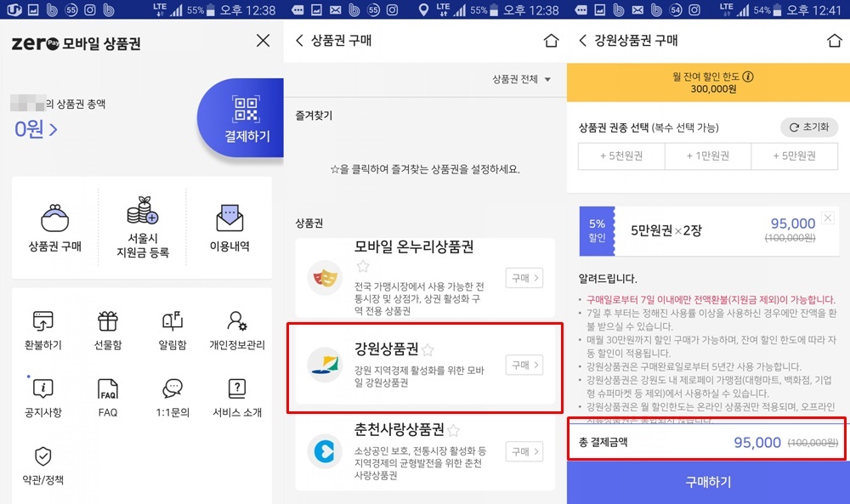Image resolution: width=850 pixels, height=504 pixels.
Task: Tap mail notification in middle status bar
Action: pos(336,9)
